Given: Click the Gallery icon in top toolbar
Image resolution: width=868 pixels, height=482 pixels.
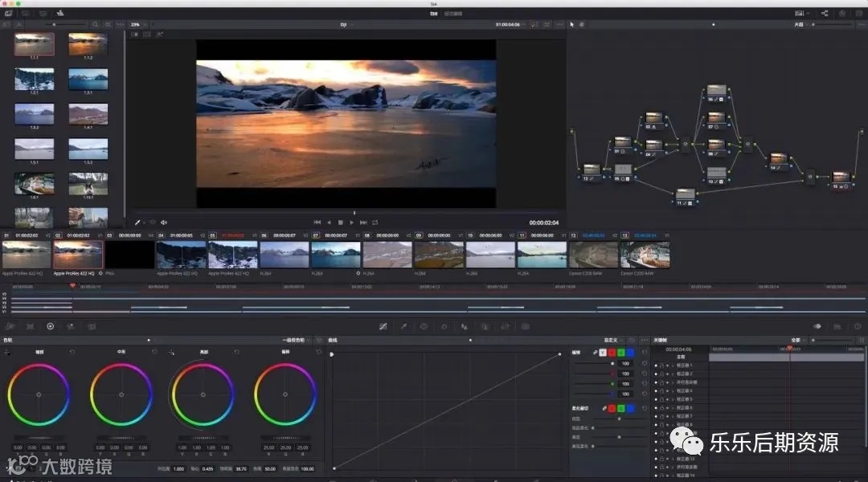Looking at the screenshot, I should click(x=8, y=13).
